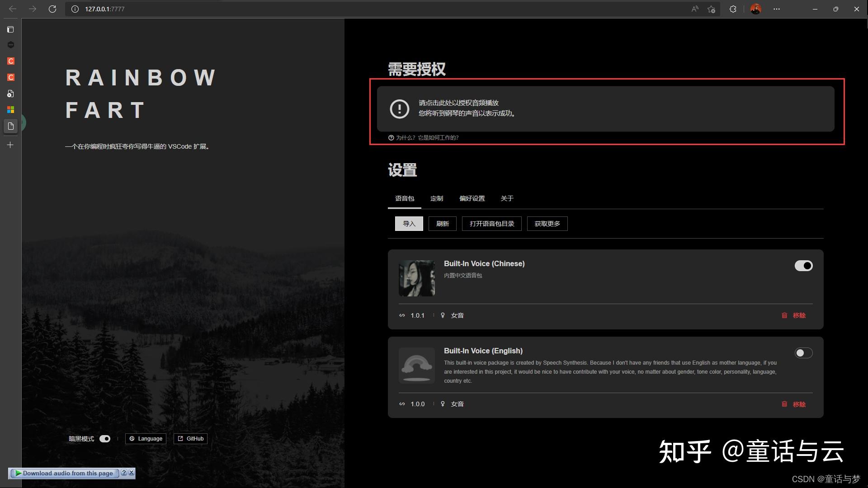Screen dimensions: 868x488
Task: Enable the Built-In Voice (English) toggle
Action: coord(803,353)
